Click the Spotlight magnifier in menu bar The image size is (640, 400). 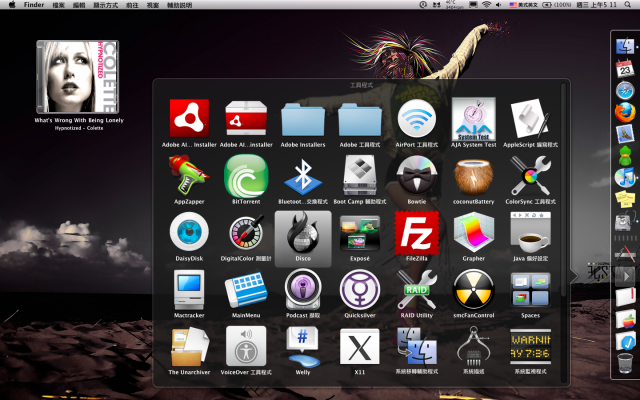pyautogui.click(x=628, y=4)
